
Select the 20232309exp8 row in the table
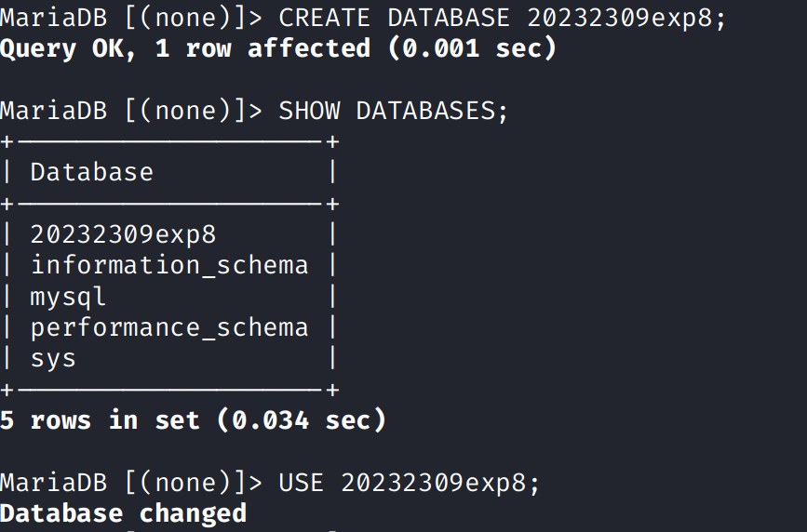123,234
